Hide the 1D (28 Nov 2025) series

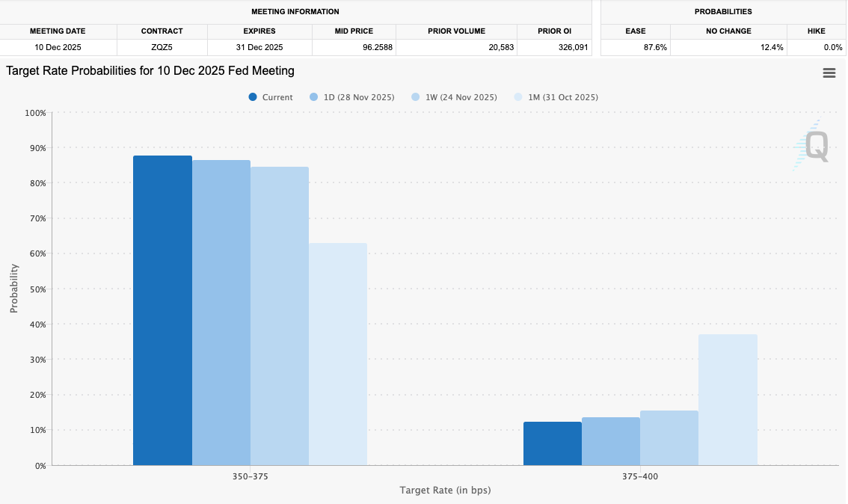pos(351,97)
